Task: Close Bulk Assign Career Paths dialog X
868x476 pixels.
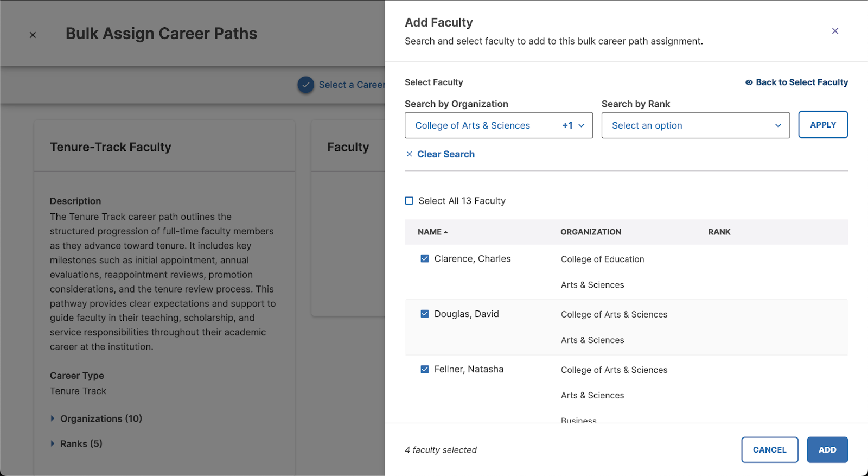Action: pyautogui.click(x=33, y=35)
